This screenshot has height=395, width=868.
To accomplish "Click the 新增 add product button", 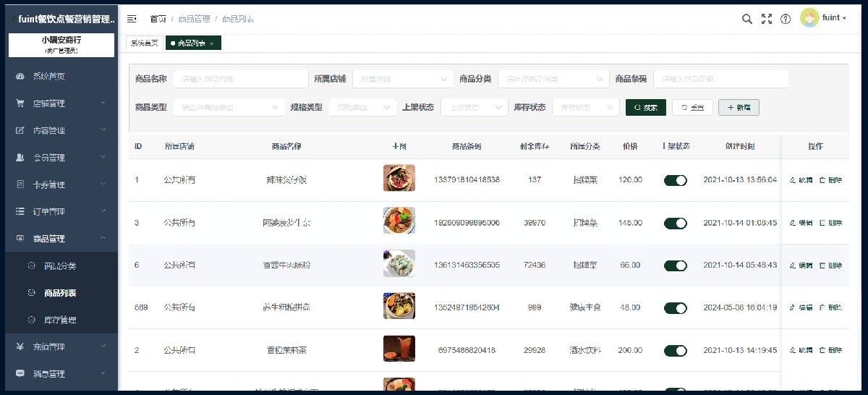I will coord(739,107).
